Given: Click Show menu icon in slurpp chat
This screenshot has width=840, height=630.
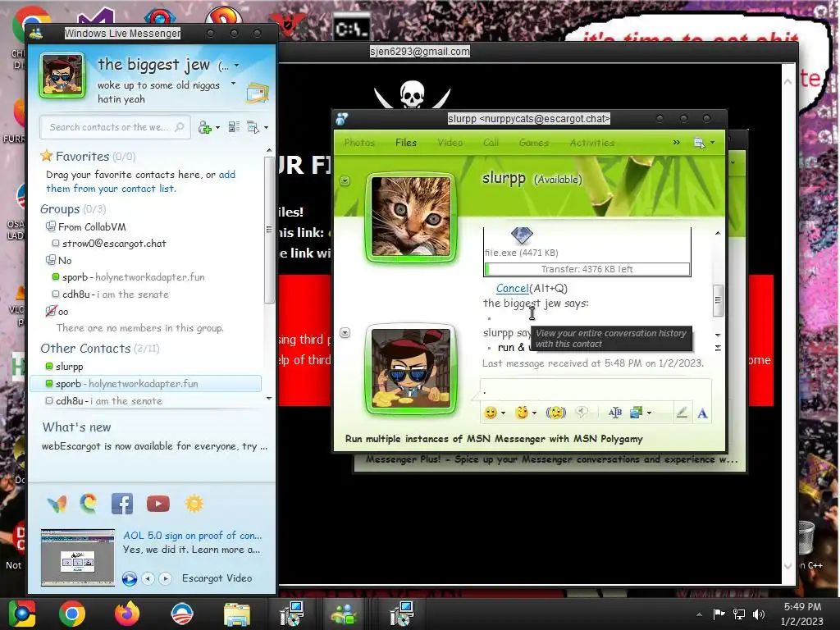Looking at the screenshot, I should 699,143.
